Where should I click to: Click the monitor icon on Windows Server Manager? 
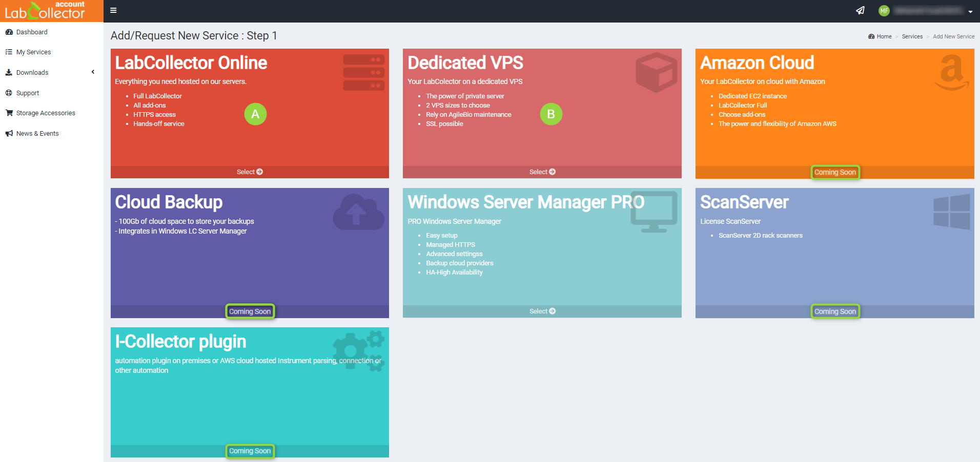pyautogui.click(x=654, y=212)
